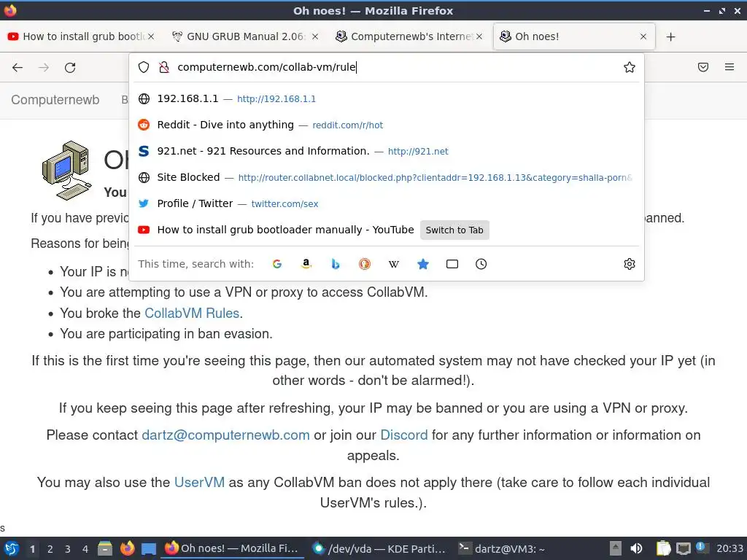Switch to virtual desktop 2

tap(50, 549)
